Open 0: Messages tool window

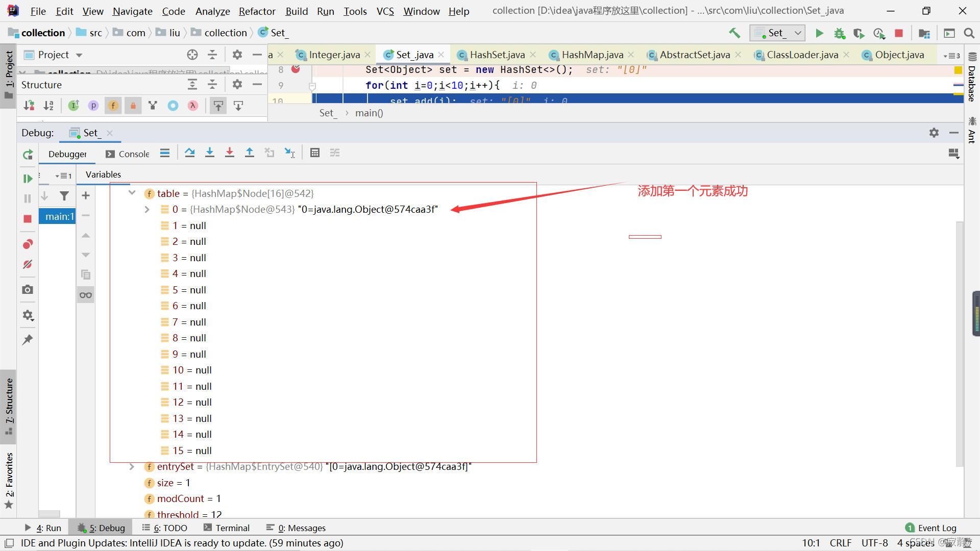click(x=296, y=528)
